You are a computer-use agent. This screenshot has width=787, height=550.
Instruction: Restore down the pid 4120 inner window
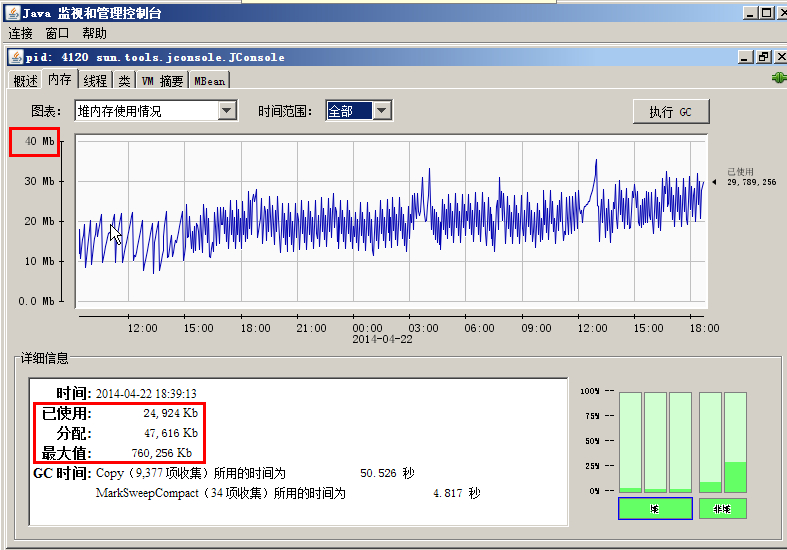tap(763, 57)
